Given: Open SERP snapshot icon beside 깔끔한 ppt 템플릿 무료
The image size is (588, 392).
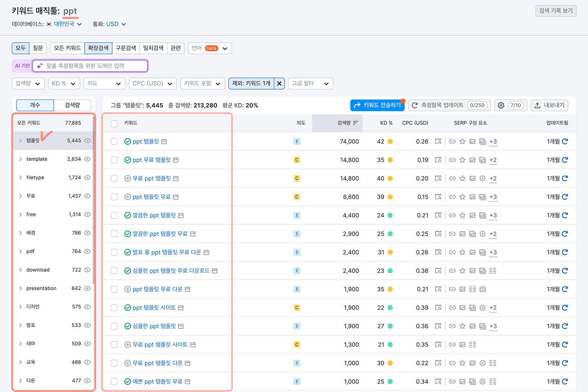Looking at the screenshot, I should click(x=193, y=234).
